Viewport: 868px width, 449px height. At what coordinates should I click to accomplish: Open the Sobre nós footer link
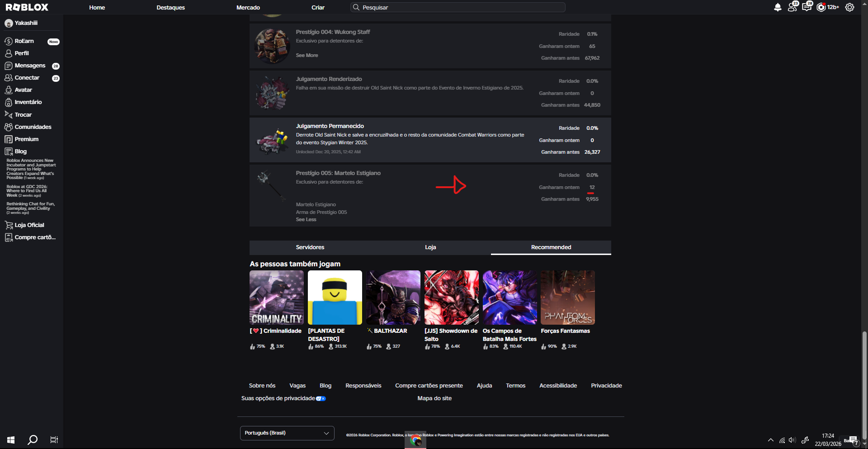(x=262, y=386)
